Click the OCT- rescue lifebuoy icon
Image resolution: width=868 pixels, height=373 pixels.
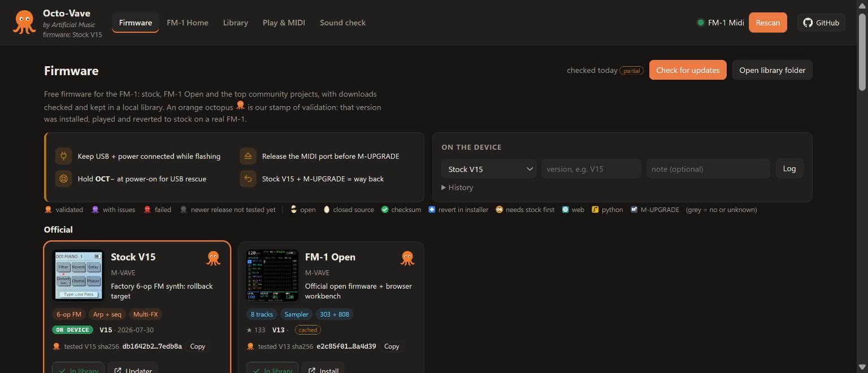(x=63, y=179)
